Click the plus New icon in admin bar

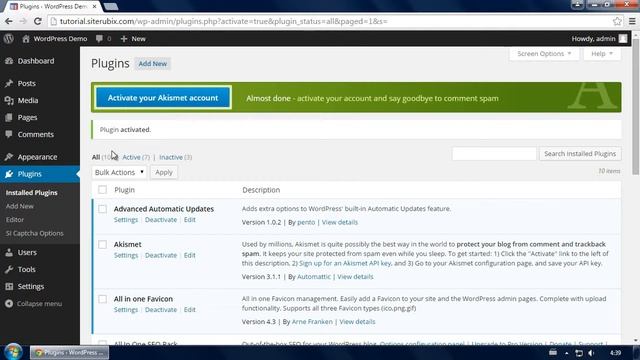coord(124,39)
